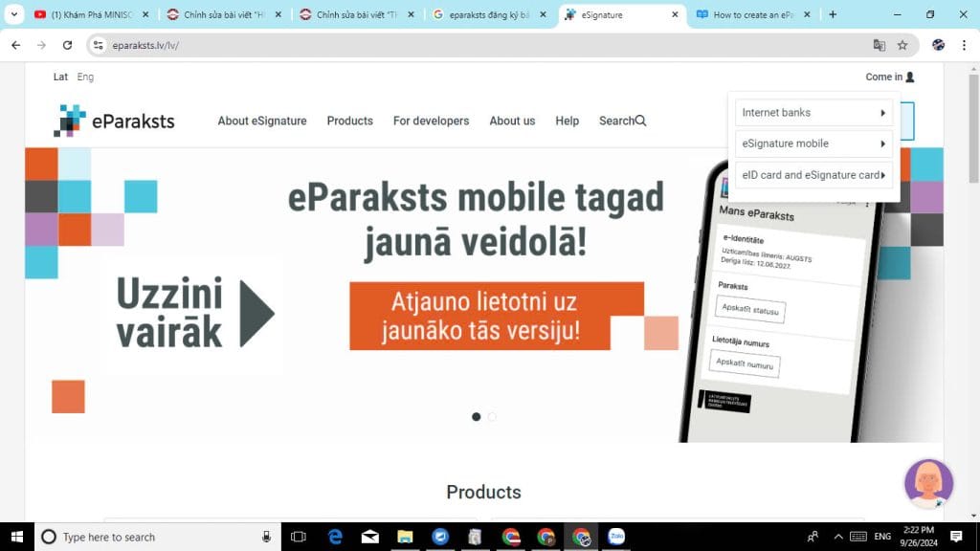Viewport: 980px width, 551px height.
Task: Switch language to Lat
Action: pyautogui.click(x=60, y=77)
